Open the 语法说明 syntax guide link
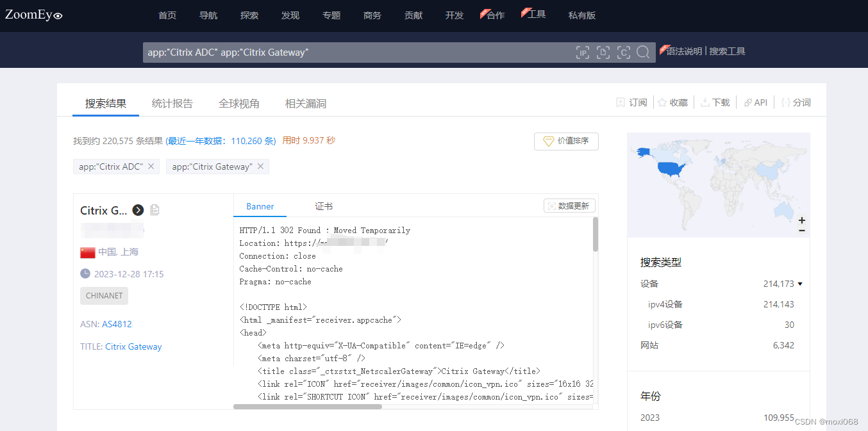This screenshot has height=431, width=868. pyautogui.click(x=685, y=51)
